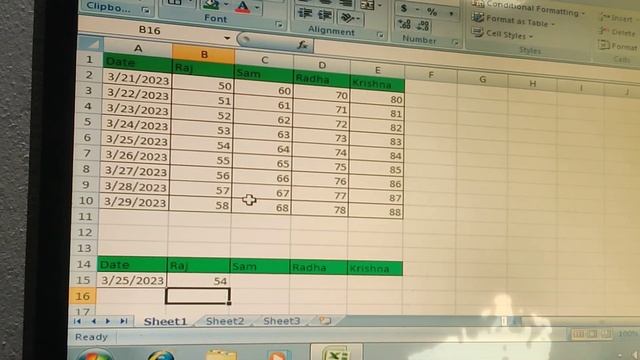The width and height of the screenshot is (640, 360).
Task: Click the increase indent icon
Action: [x=325, y=15]
